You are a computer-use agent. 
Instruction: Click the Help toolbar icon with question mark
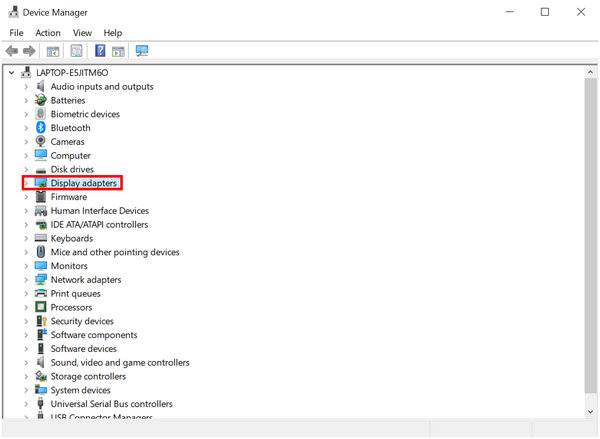click(100, 51)
